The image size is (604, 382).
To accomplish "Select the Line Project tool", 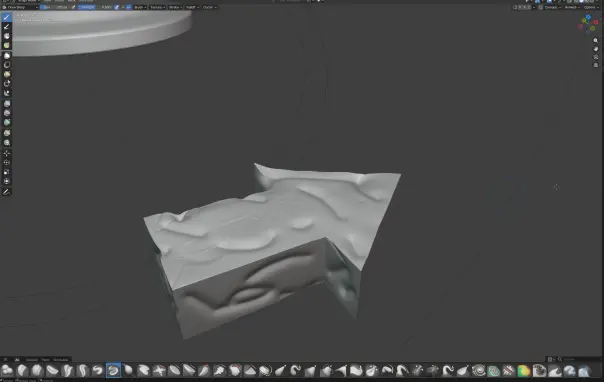I will [7, 93].
